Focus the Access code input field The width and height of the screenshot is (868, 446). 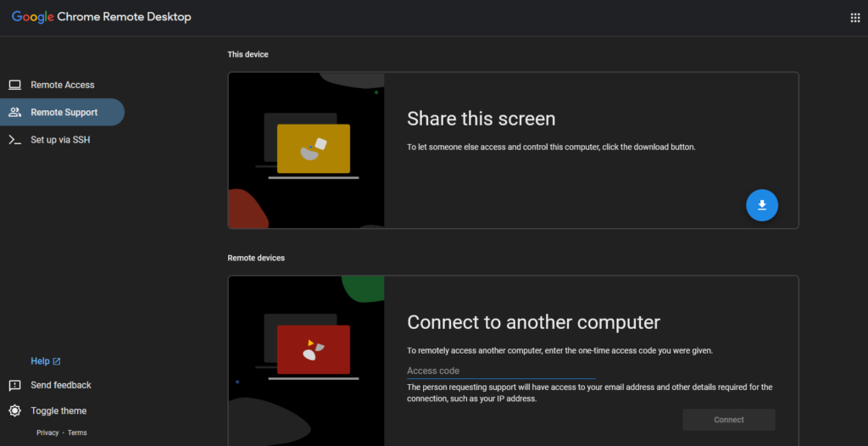(500, 371)
